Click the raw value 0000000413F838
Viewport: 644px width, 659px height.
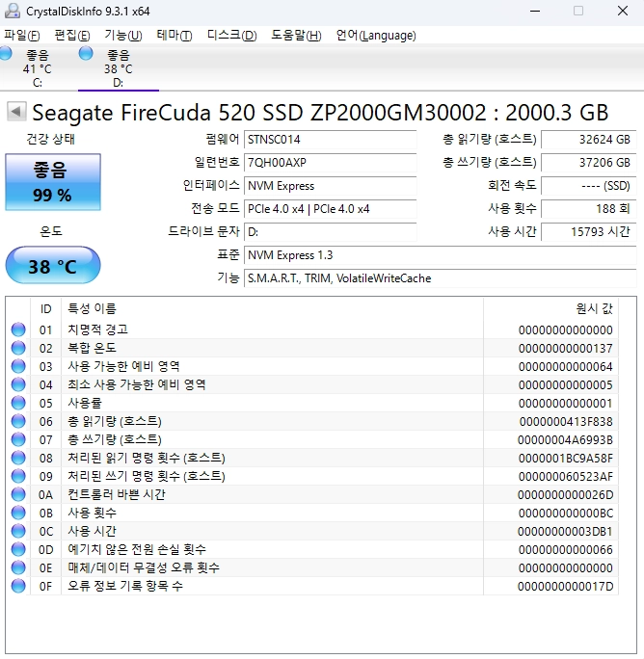566,422
